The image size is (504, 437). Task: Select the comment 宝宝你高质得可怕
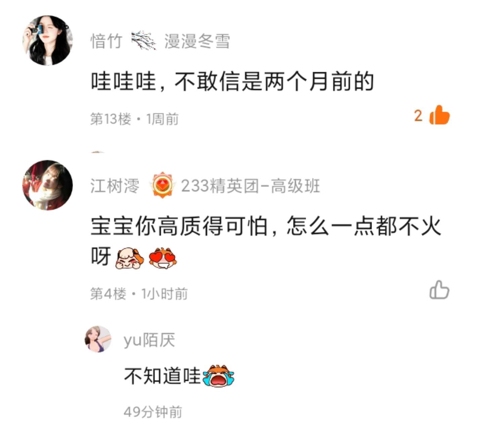[265, 241]
